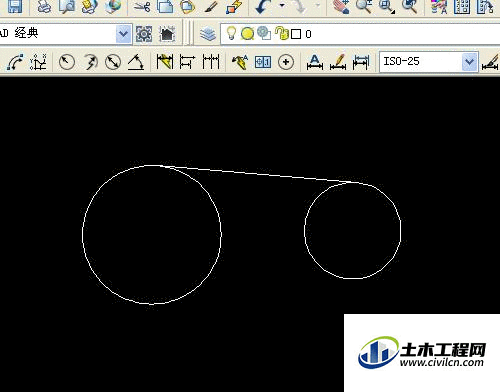
Task: Click the My Workspace house icon
Action: click(167, 34)
